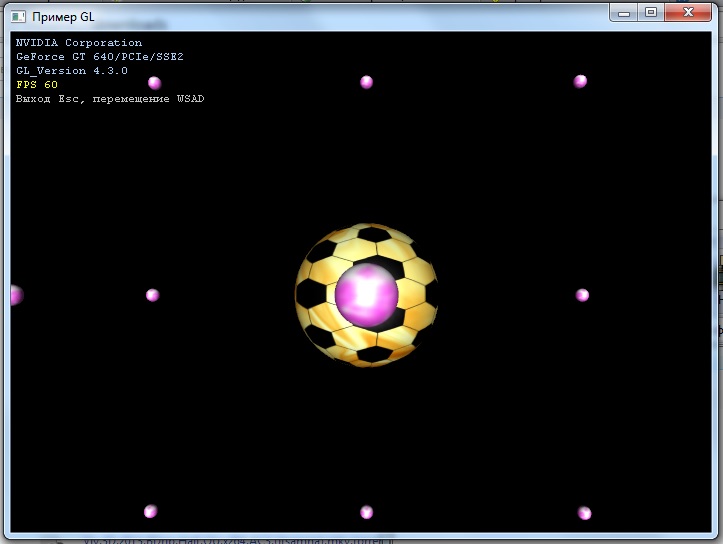Screen dimensions: 723x544
Task: Select the bottom-center small pink sphere
Action: click(x=366, y=512)
